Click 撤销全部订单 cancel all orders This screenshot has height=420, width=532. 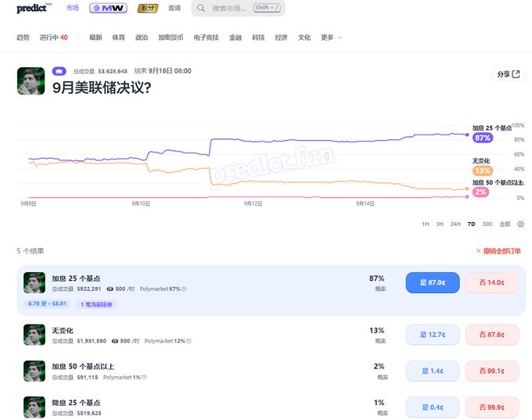pyautogui.click(x=498, y=251)
